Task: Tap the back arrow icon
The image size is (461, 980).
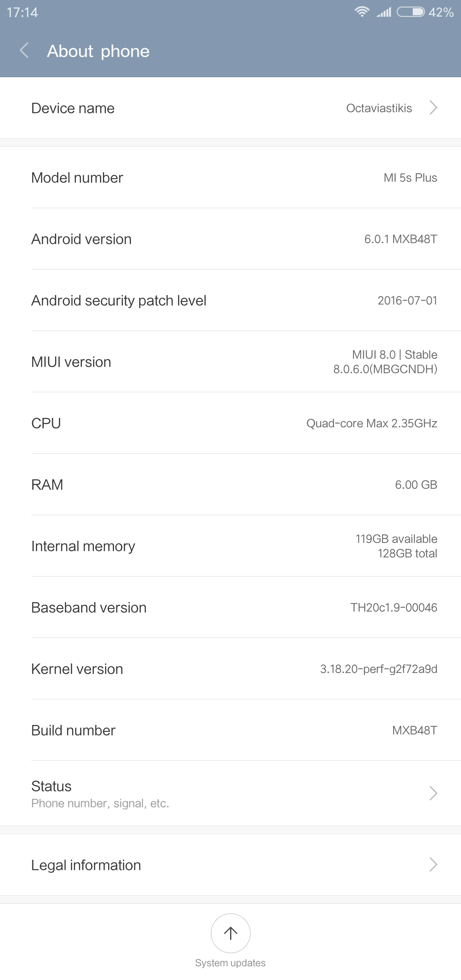Action: 24,51
